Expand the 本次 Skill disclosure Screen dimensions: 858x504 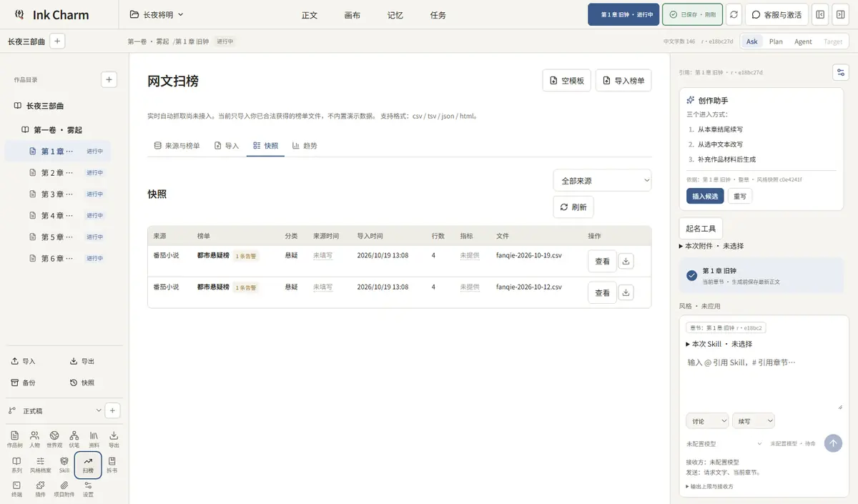[x=719, y=344]
